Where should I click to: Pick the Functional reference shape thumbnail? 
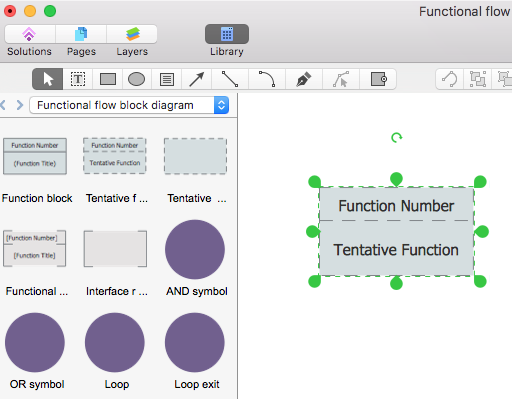pos(35,248)
